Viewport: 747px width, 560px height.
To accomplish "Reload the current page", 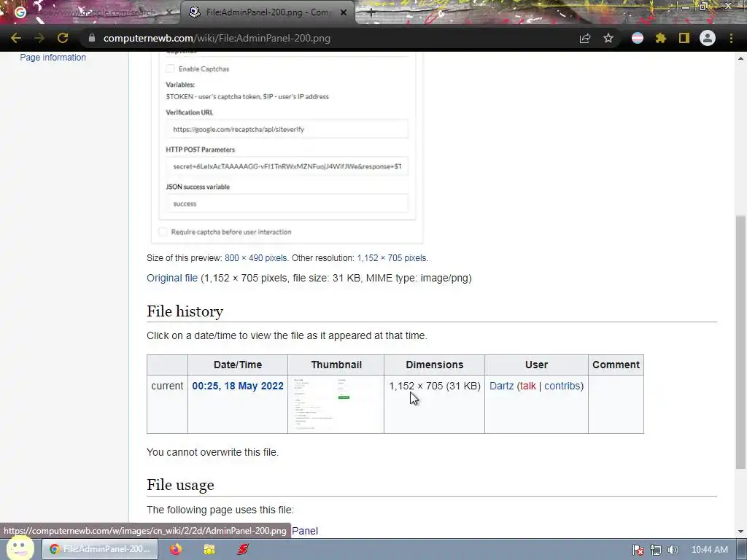I will (x=63, y=38).
